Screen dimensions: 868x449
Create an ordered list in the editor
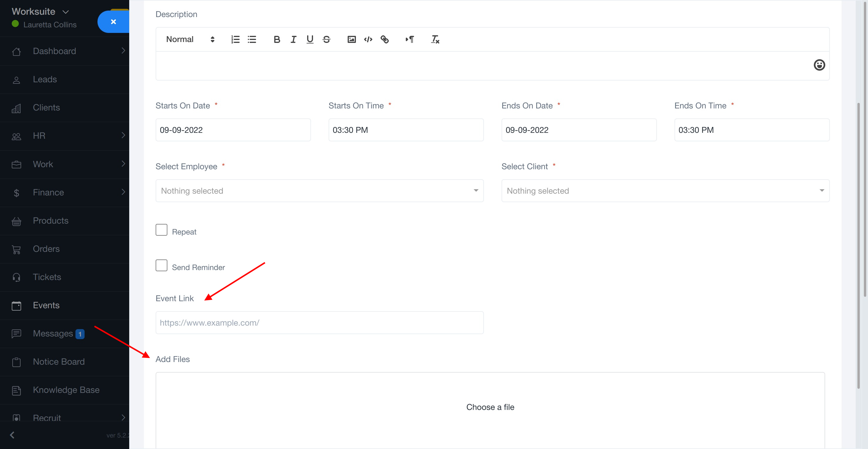point(235,39)
